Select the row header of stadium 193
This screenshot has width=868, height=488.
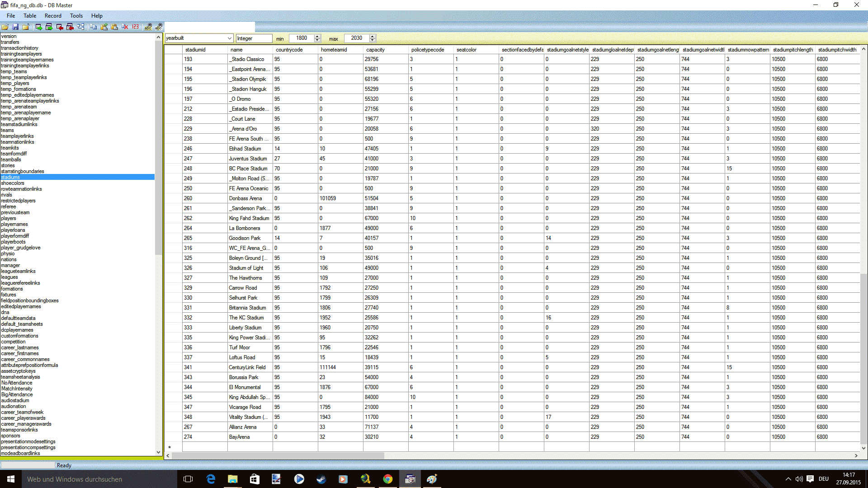[x=173, y=59]
